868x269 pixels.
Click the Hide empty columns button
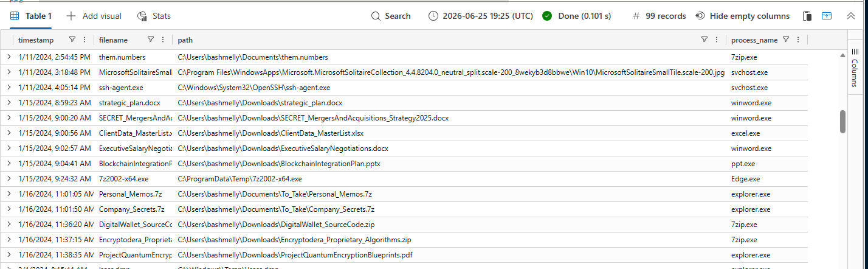click(x=742, y=16)
